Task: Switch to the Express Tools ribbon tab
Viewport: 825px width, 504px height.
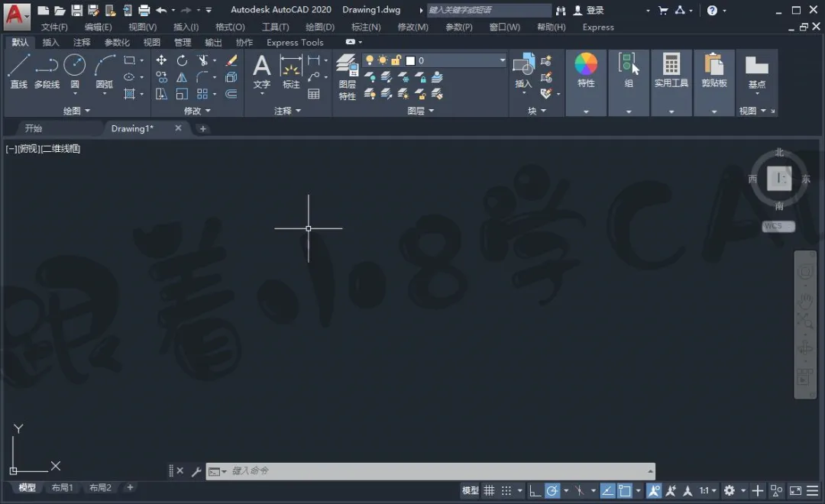Action: [x=295, y=42]
